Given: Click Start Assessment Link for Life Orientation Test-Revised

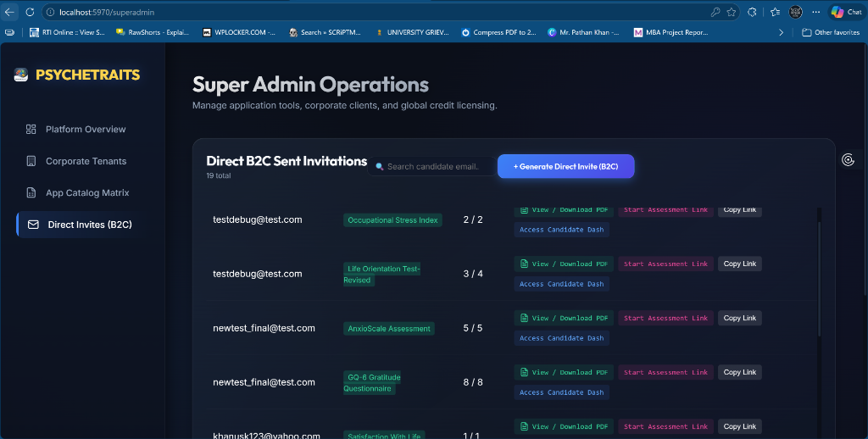Looking at the screenshot, I should pos(666,264).
